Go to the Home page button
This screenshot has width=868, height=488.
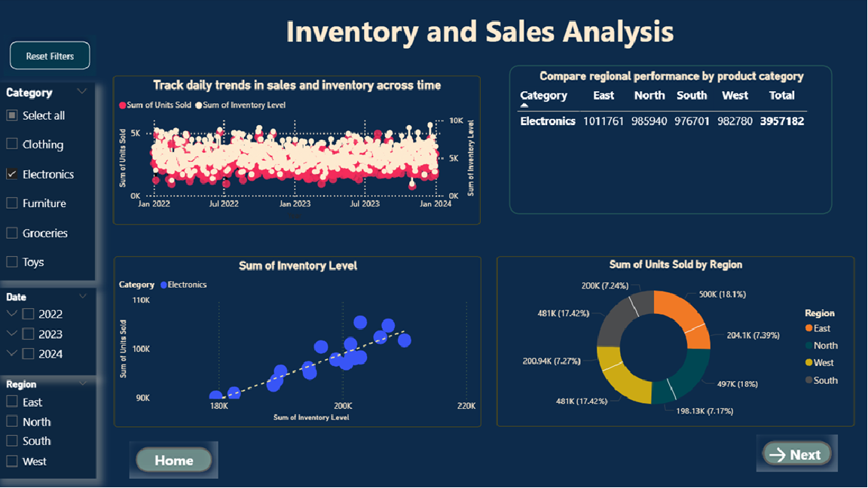[x=173, y=460]
